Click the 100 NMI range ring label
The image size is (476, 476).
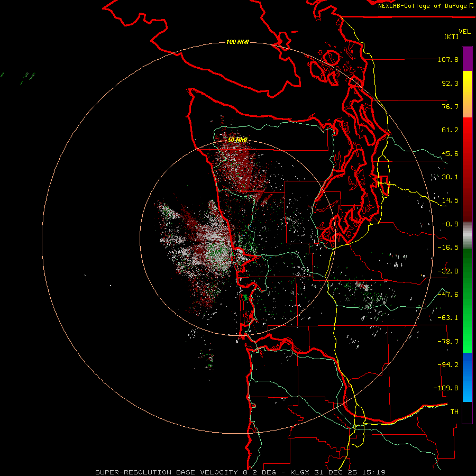(237, 42)
